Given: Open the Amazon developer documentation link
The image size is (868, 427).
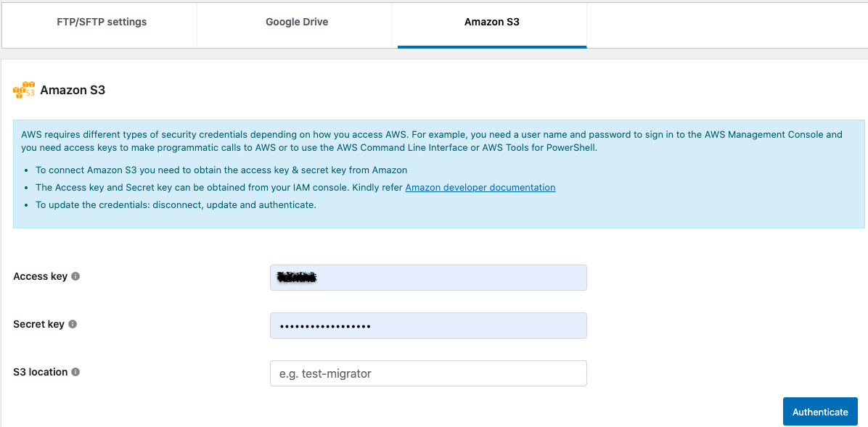Looking at the screenshot, I should [480, 188].
